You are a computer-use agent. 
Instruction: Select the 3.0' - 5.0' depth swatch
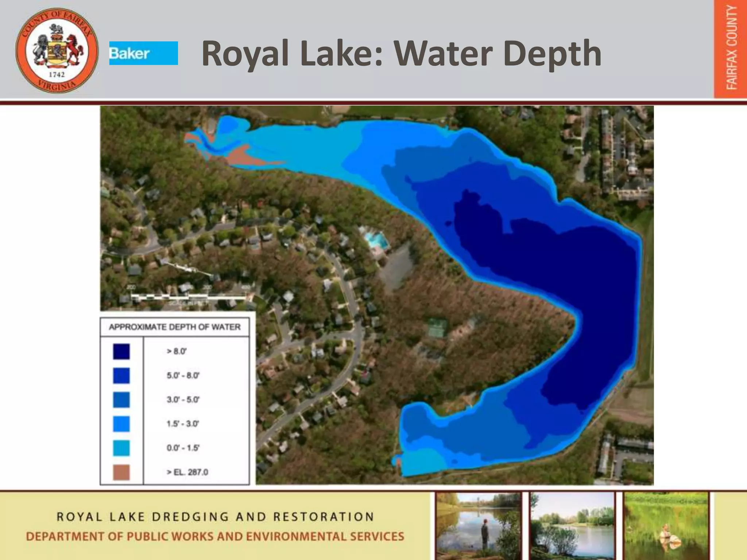pos(121,400)
